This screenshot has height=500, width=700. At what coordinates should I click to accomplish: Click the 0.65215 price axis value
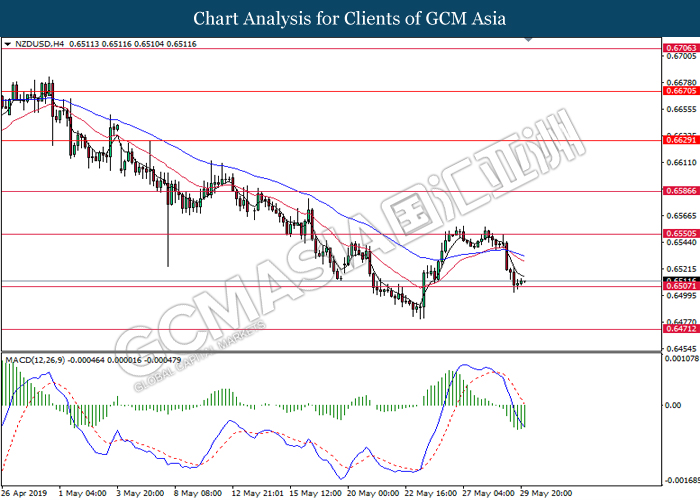(681, 269)
